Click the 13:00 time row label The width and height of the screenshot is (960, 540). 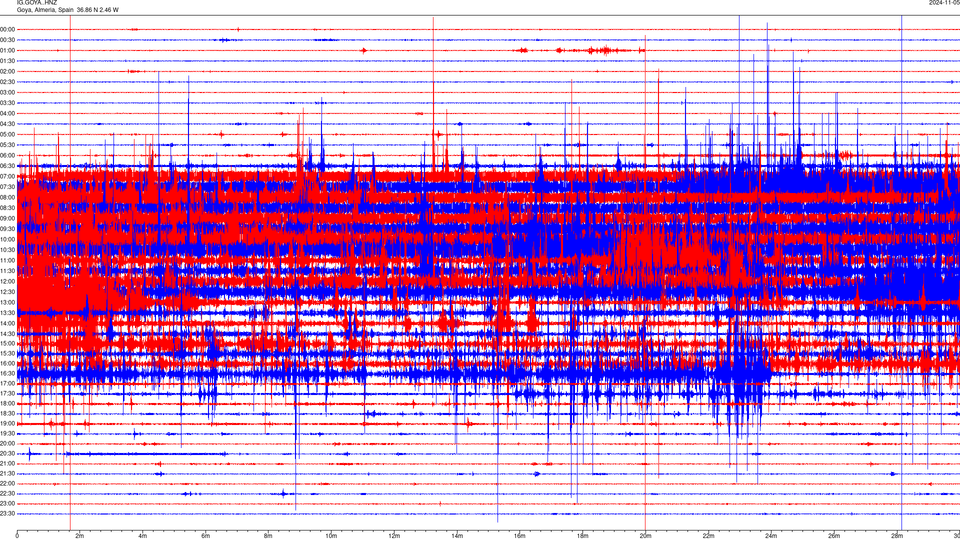7,302
